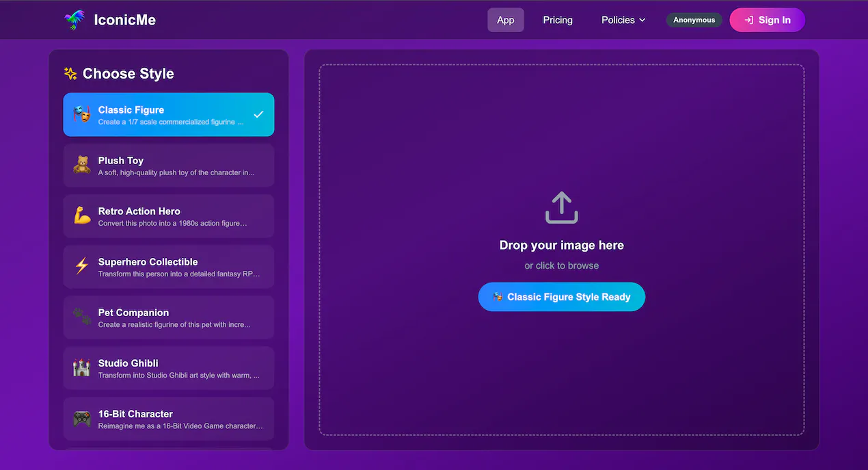Expand the Policies dropdown menu
This screenshot has height=470, width=868.
coord(623,20)
